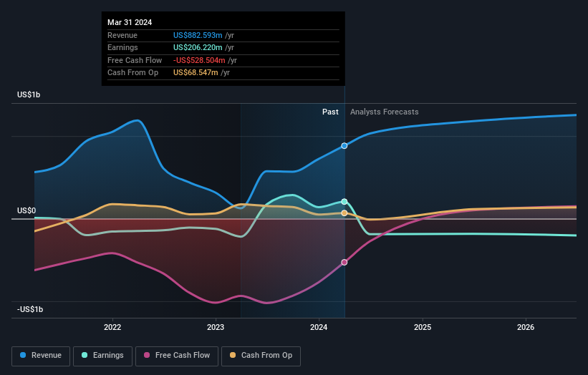This screenshot has height=375, width=588.
Task: Select the orange Cash From Op data point
Action: pyautogui.click(x=344, y=213)
